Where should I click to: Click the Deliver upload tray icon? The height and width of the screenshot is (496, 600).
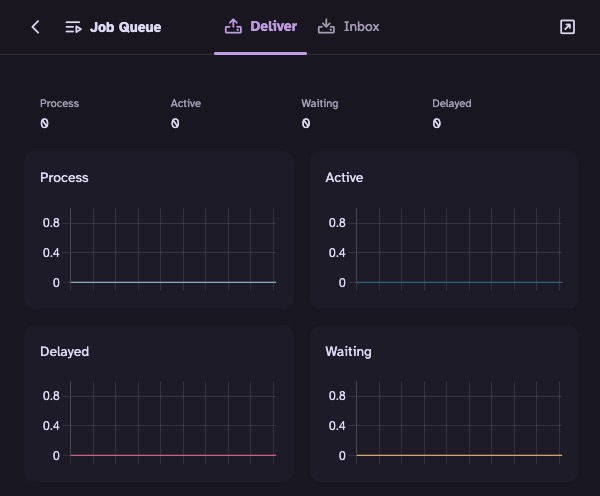click(x=233, y=26)
